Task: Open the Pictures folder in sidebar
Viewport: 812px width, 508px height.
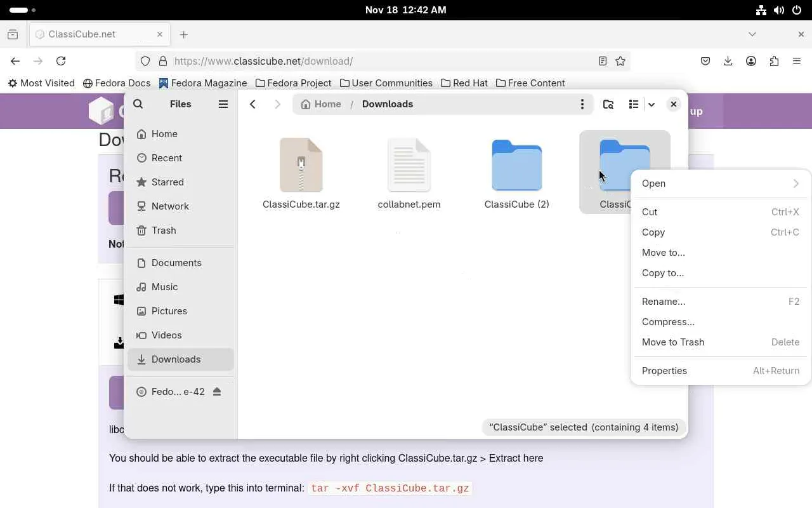Action: (x=181, y=311)
